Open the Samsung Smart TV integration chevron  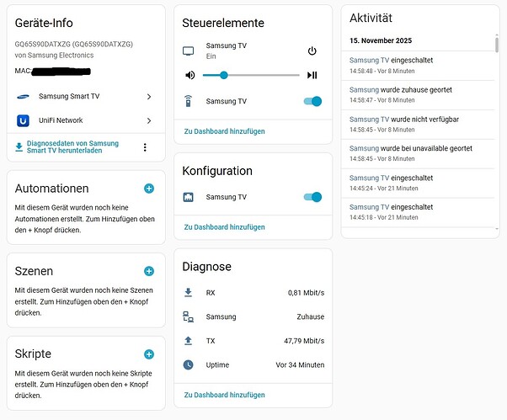149,97
